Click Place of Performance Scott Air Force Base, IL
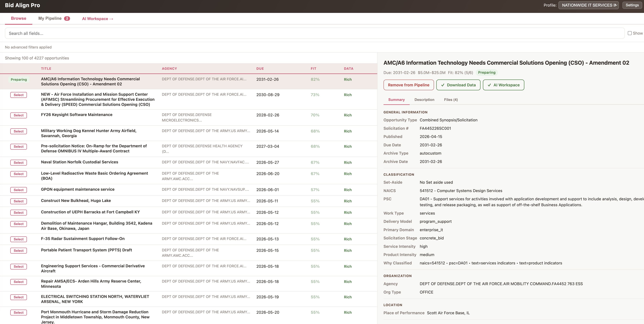Screen dimensions: 644x324 448,313
